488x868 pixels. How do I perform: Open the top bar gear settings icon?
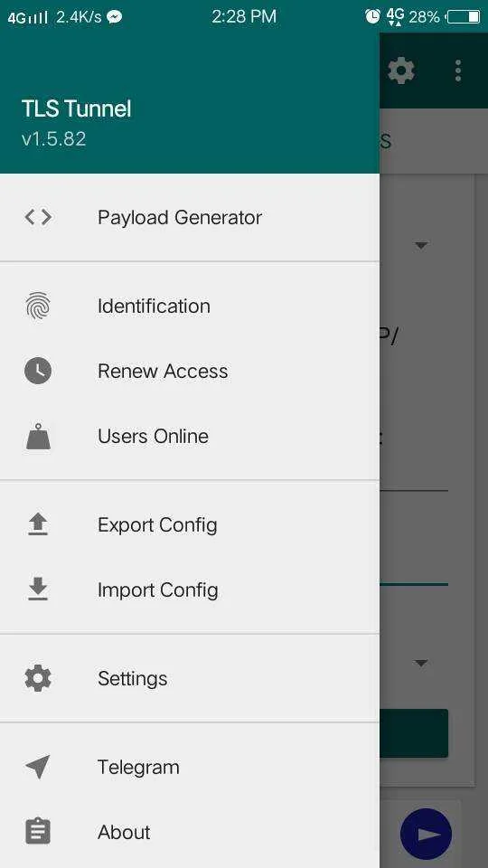click(401, 71)
